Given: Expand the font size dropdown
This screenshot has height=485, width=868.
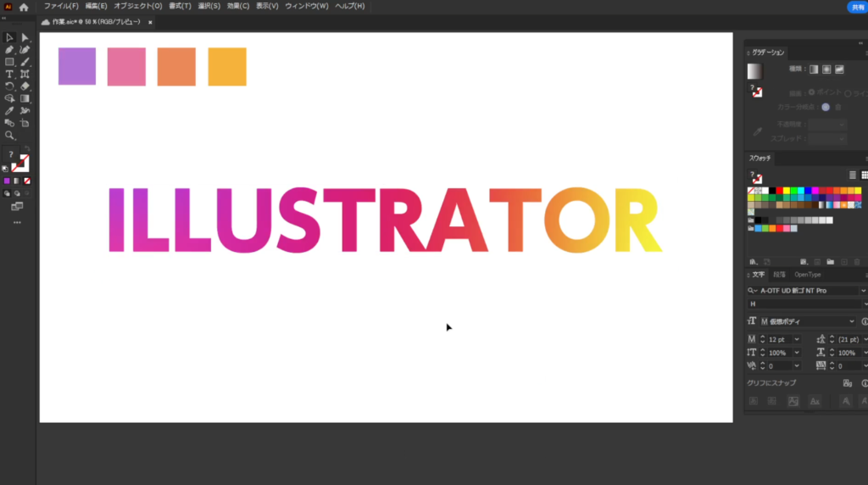Looking at the screenshot, I should pos(796,339).
